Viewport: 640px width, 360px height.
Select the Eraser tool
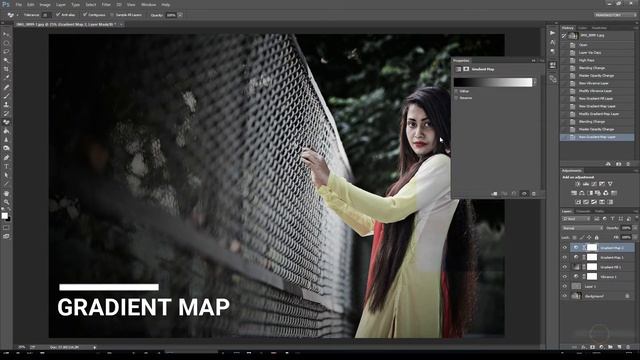tap(6, 122)
